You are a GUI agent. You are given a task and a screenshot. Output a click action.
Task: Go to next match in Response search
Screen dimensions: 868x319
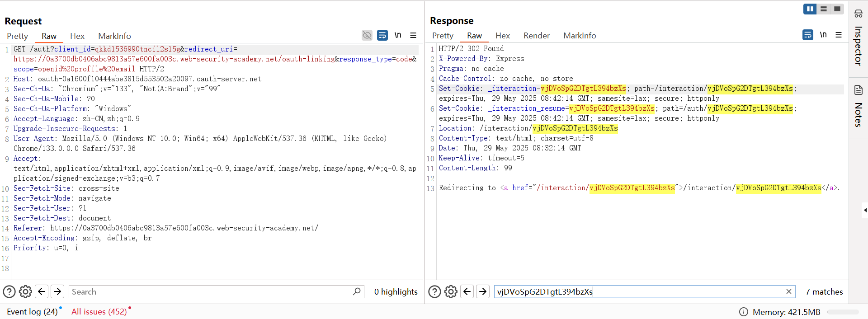tap(483, 292)
